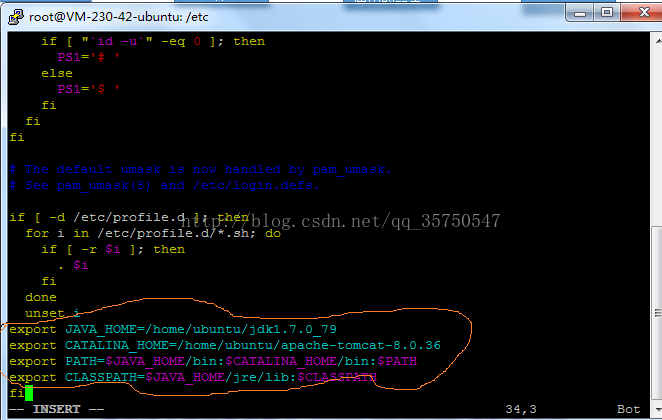The image size is (662, 420).
Task: Click the comment 'See pam_umask(8) and /etc/login.defs.'
Action: tap(164, 185)
